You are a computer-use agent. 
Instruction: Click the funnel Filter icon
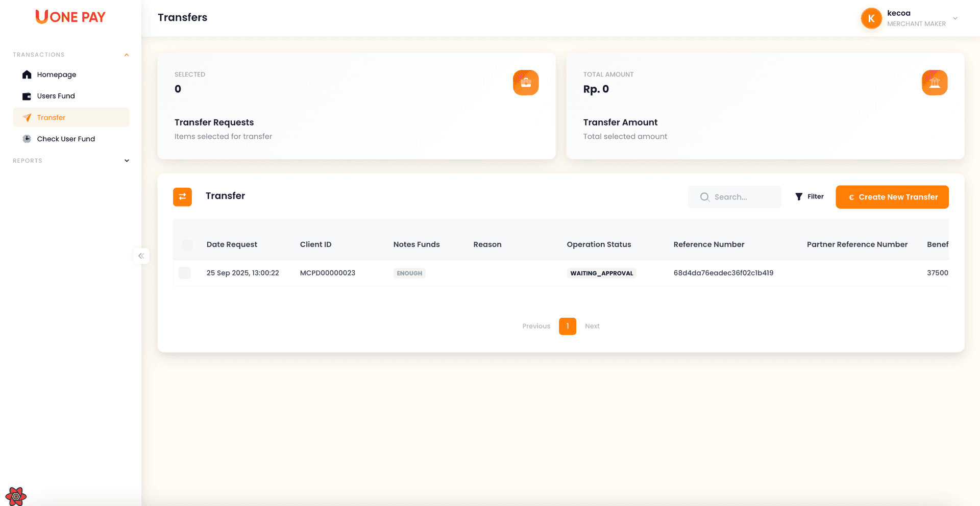799,197
